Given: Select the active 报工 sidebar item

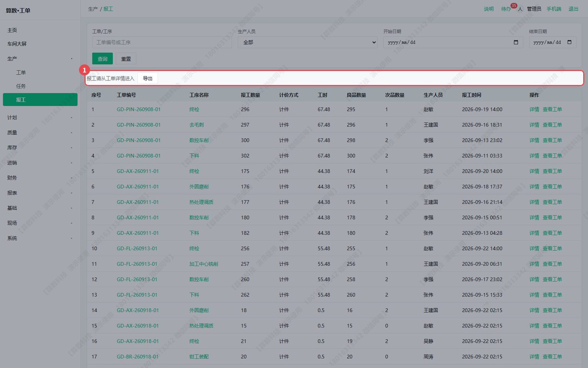Looking at the screenshot, I should click(x=40, y=100).
